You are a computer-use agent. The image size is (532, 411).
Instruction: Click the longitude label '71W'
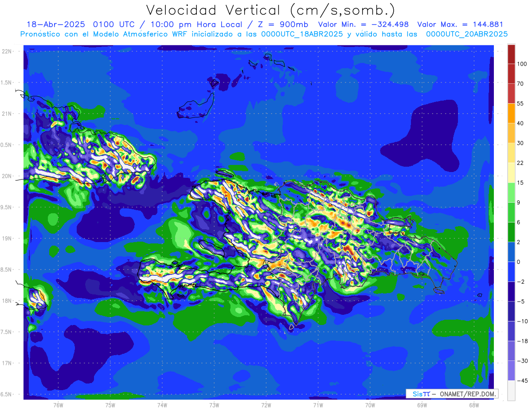(x=318, y=405)
